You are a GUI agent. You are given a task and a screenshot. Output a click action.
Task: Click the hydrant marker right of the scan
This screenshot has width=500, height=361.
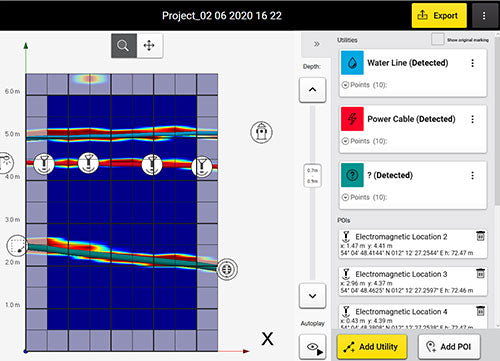point(261,132)
